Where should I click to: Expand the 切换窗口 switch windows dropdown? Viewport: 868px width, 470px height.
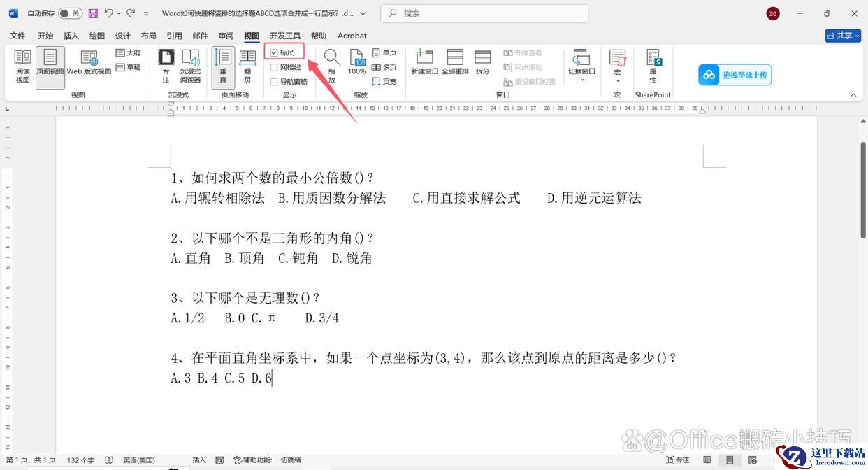[x=581, y=80]
